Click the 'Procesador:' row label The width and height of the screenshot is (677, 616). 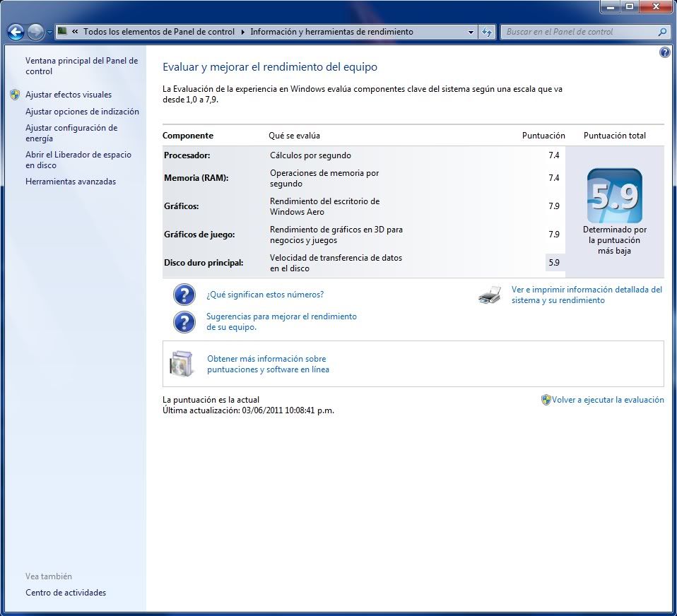(187, 155)
